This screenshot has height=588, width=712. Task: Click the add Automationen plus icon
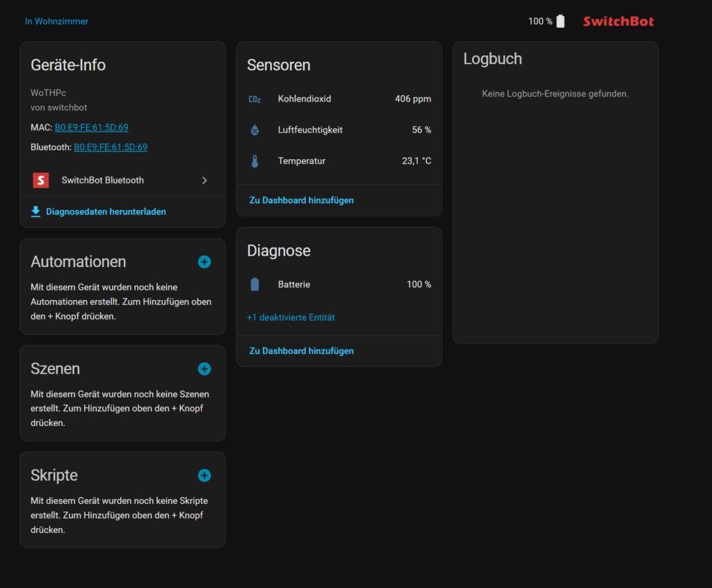click(x=204, y=262)
